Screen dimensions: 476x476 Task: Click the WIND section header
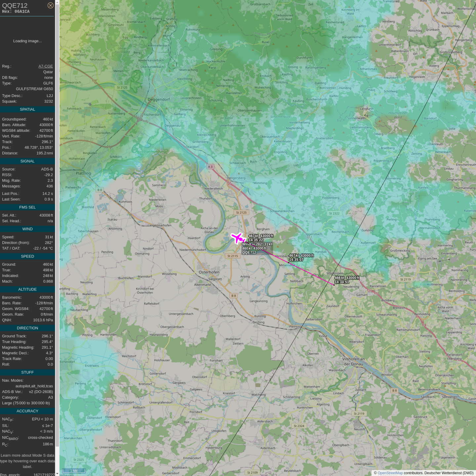(x=27, y=229)
